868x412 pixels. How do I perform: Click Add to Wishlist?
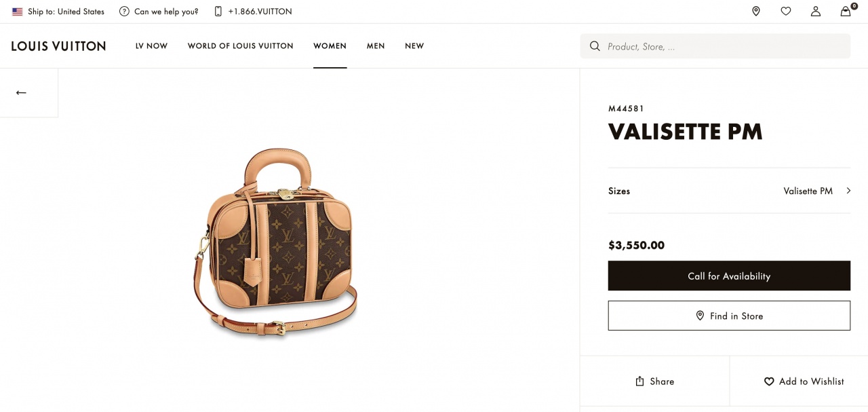[804, 381]
